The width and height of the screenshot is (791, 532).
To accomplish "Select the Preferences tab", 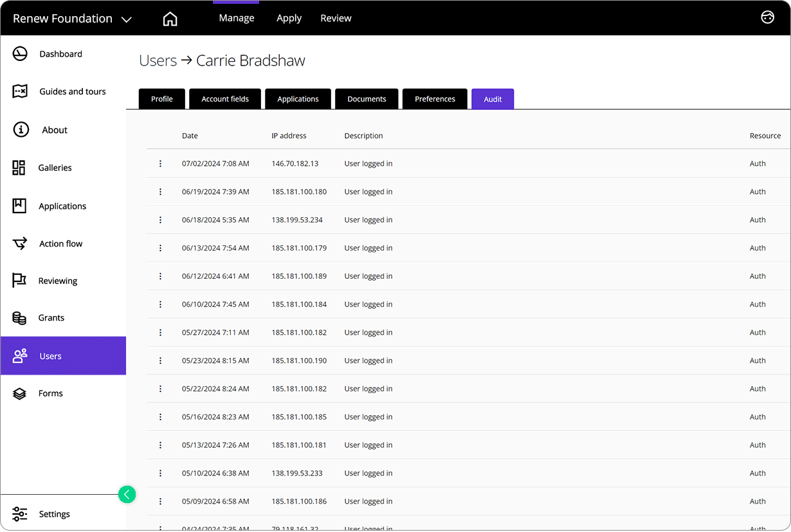I will (435, 99).
